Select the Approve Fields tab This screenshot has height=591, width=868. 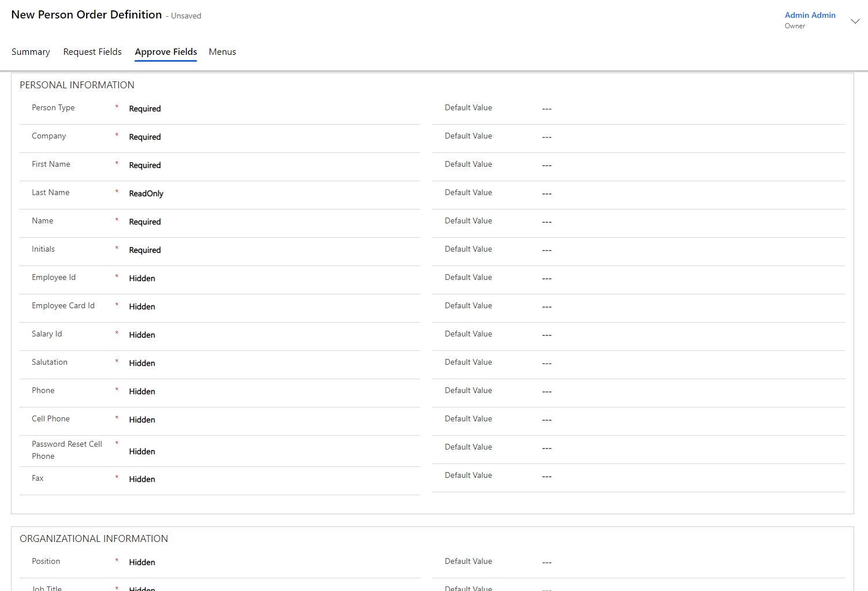[166, 52]
